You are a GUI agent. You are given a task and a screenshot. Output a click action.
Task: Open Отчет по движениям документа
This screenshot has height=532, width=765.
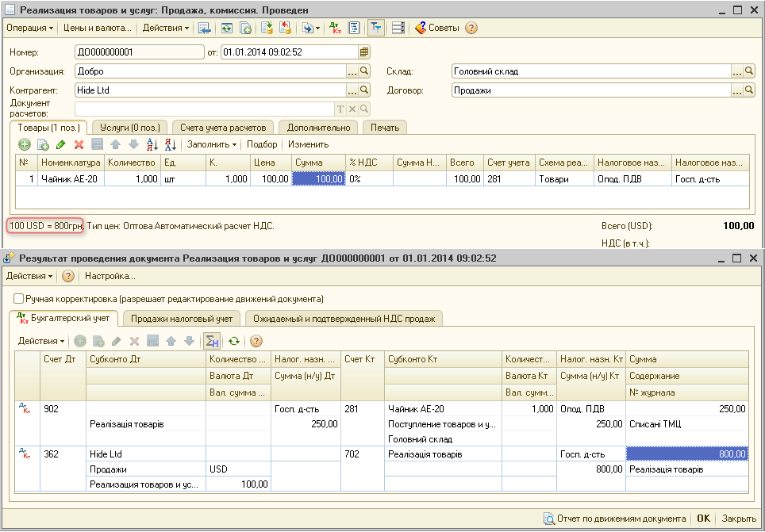coord(615,519)
